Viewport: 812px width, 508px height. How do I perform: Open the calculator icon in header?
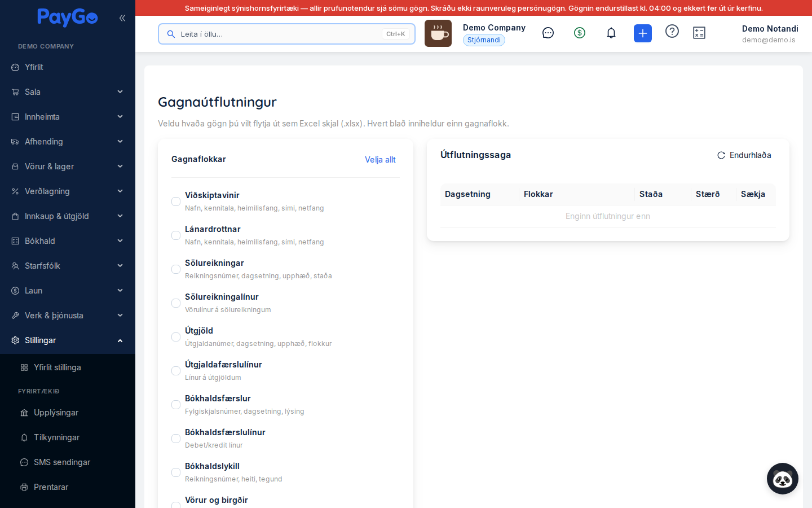click(699, 33)
